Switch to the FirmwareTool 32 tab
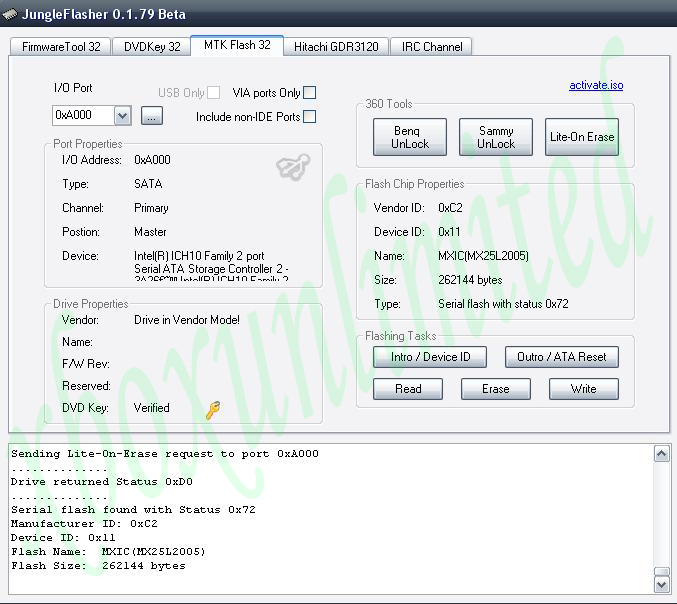677x604 pixels. coord(61,47)
